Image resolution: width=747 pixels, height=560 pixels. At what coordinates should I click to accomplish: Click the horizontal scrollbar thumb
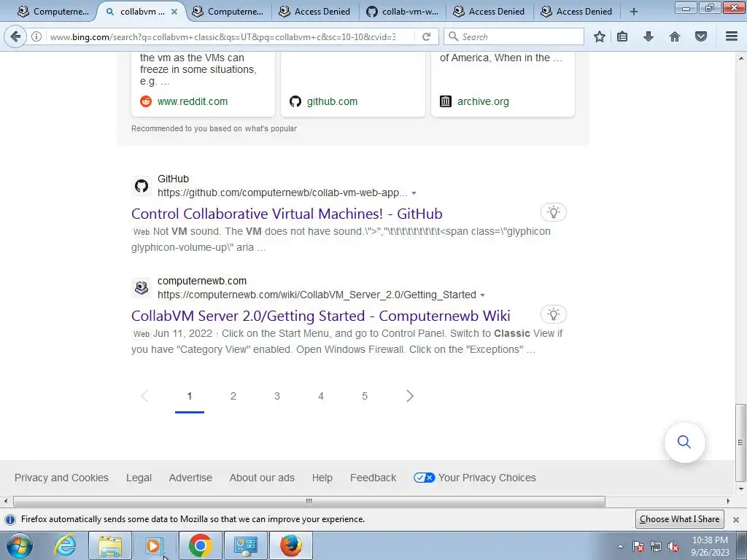click(309, 502)
